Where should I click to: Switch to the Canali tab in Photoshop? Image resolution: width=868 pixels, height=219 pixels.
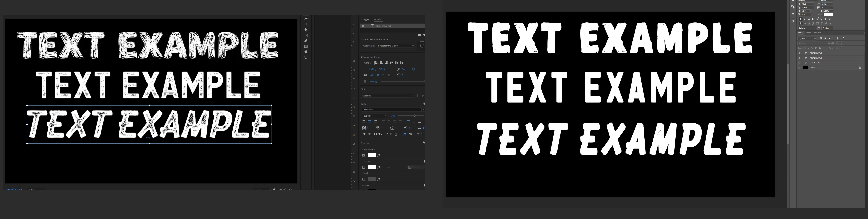click(x=808, y=33)
